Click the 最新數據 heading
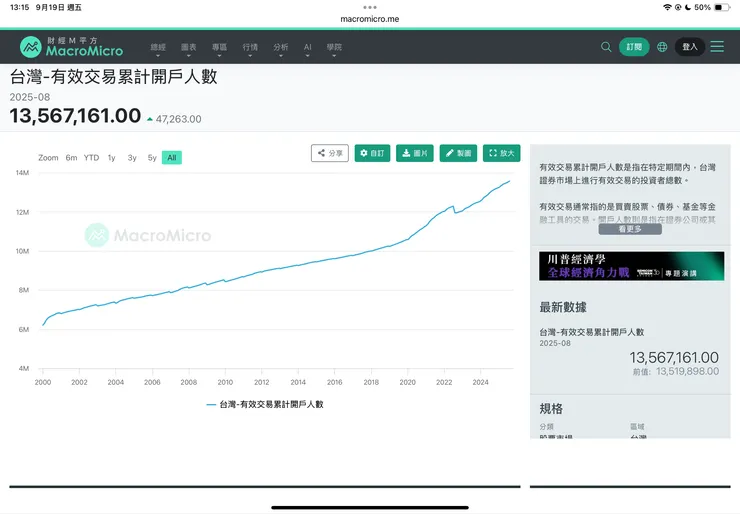This screenshot has width=740, height=514. pyautogui.click(x=563, y=307)
